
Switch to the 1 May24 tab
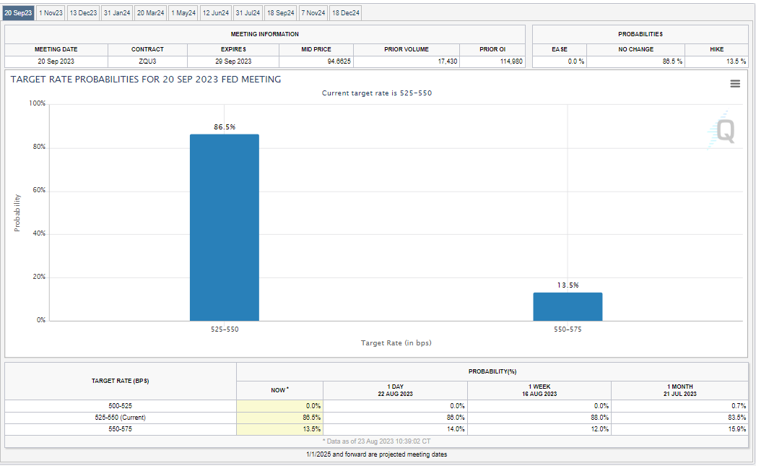(184, 13)
